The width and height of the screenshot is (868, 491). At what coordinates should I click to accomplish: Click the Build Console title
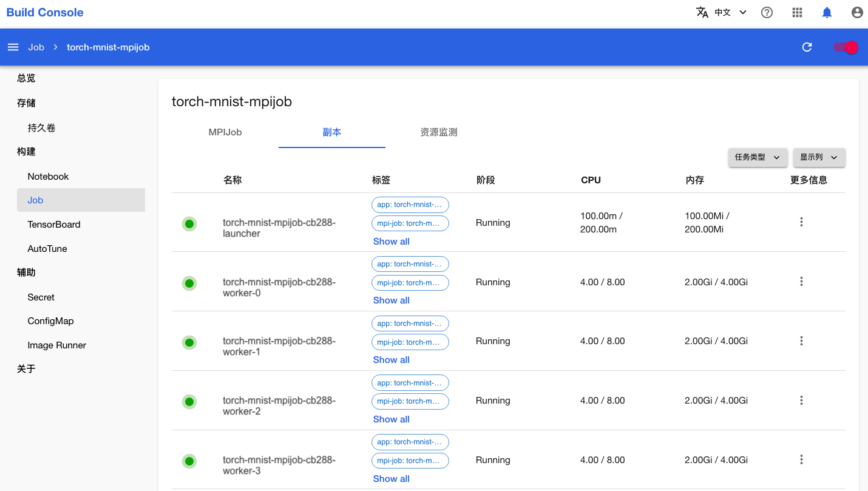point(45,13)
